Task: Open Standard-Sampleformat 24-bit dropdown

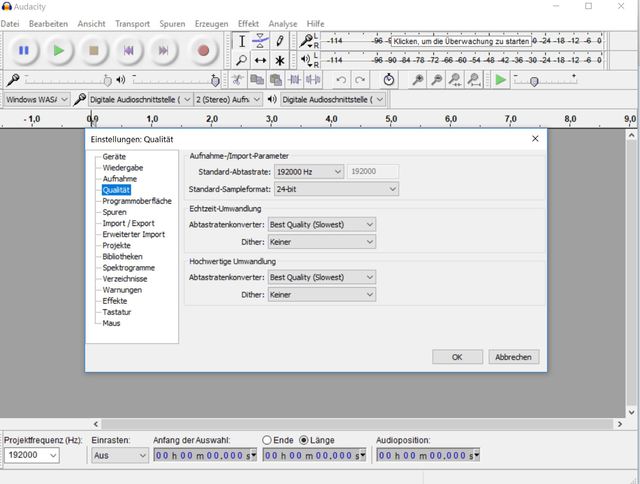Action: coord(336,189)
